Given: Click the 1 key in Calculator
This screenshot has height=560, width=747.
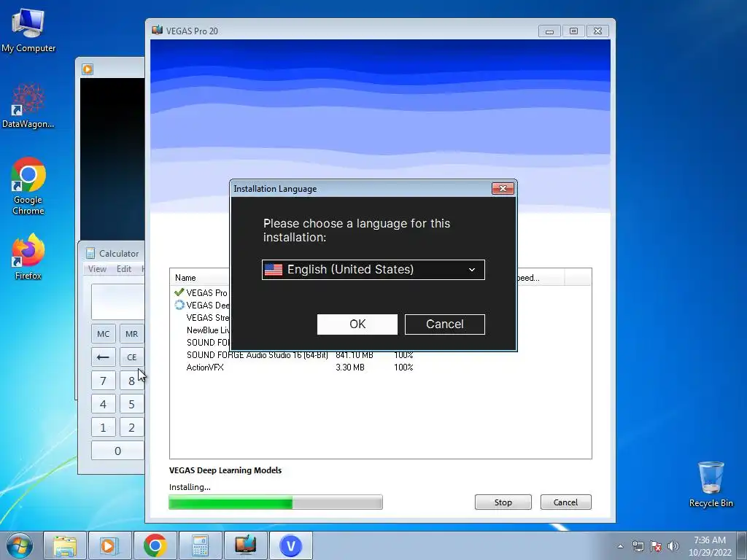Looking at the screenshot, I should click(104, 427).
